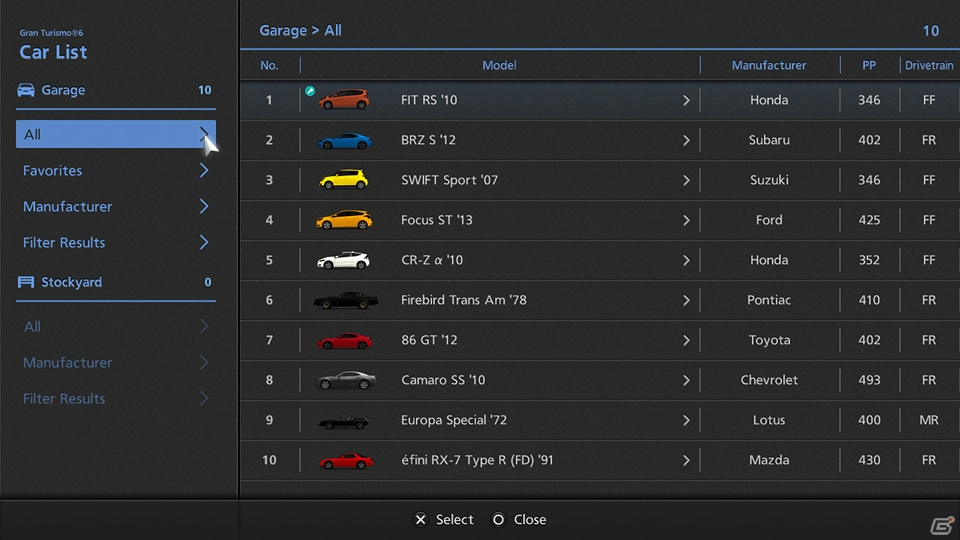This screenshot has width=960, height=540.
Task: Sort by the PP column header
Action: coord(869,65)
